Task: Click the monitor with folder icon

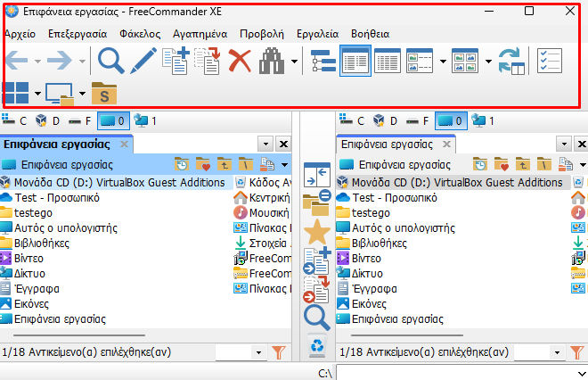Action: tap(60, 94)
